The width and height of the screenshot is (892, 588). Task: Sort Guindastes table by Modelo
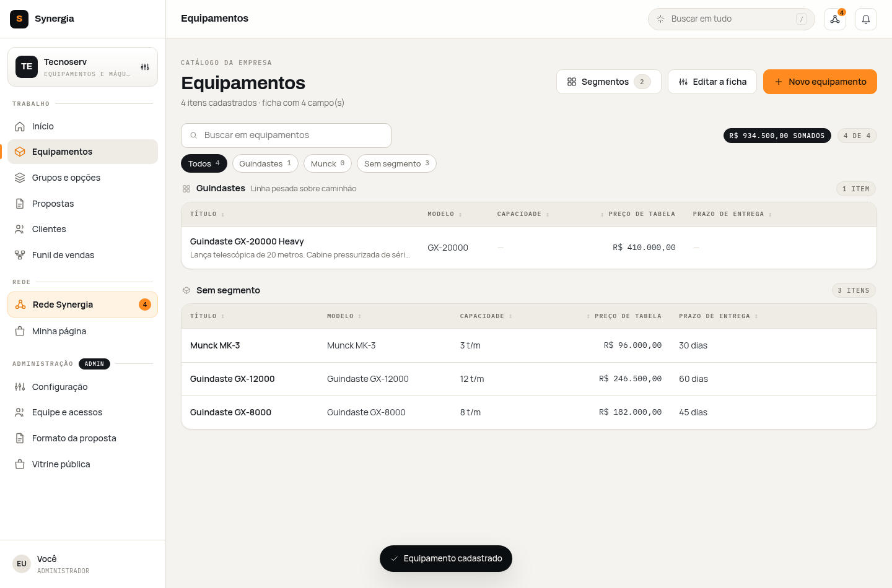(445, 214)
